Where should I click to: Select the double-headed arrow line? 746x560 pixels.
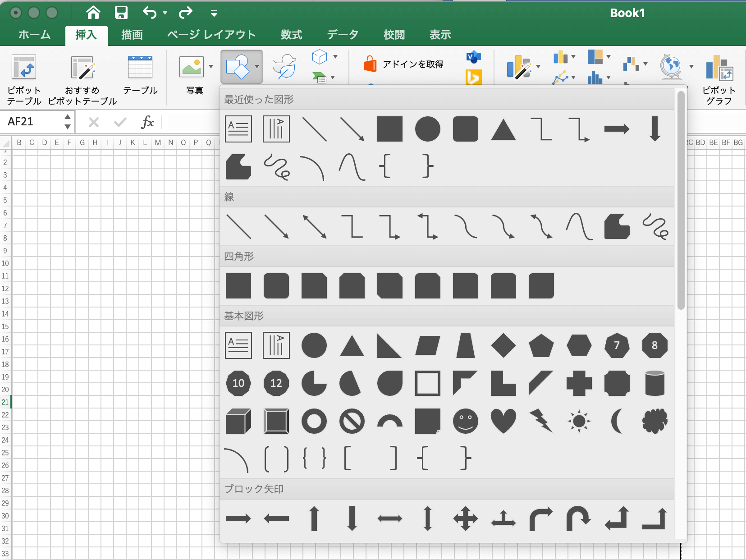tap(314, 226)
